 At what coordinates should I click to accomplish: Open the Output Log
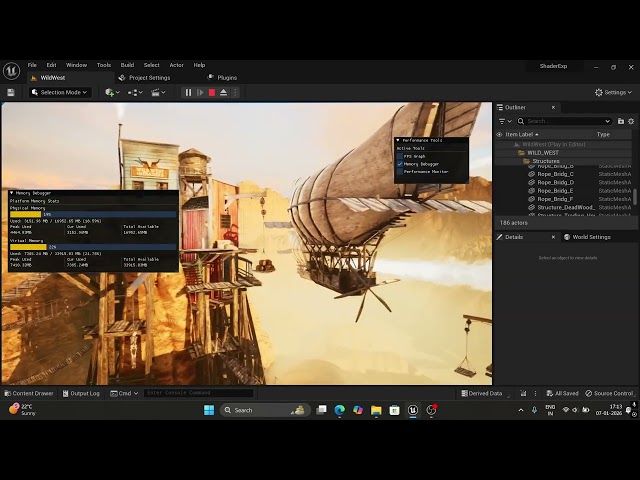tap(81, 393)
